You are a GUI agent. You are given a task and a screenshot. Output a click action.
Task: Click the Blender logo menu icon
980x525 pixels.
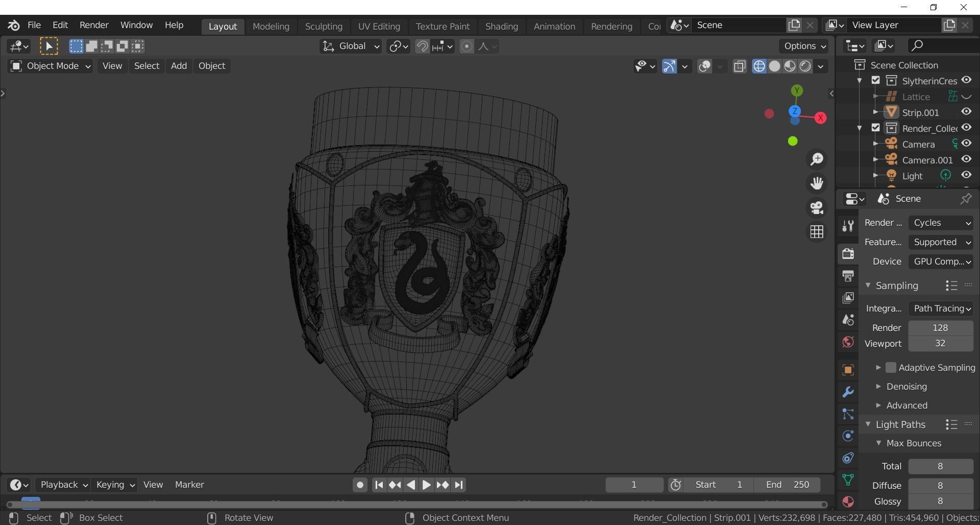[x=14, y=25]
